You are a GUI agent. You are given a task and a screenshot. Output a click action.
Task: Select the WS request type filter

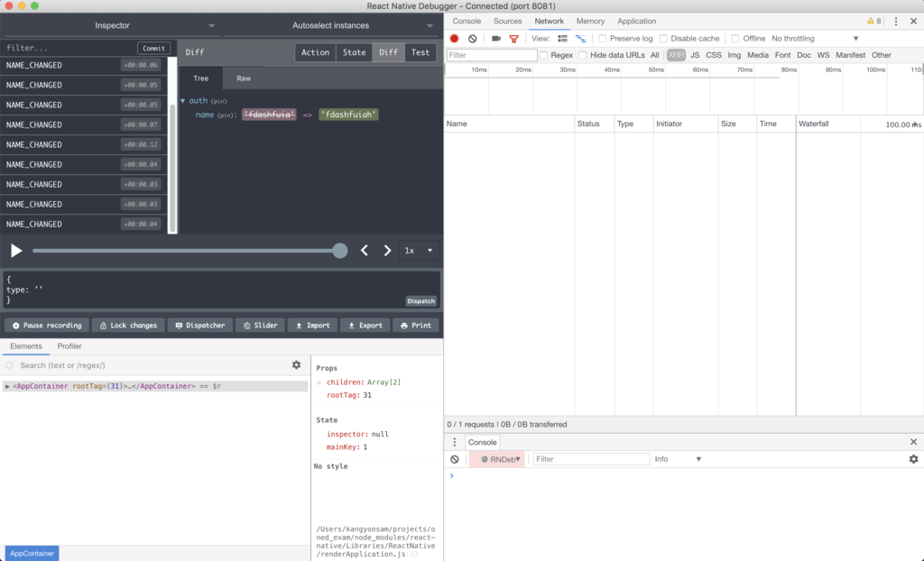[823, 55]
